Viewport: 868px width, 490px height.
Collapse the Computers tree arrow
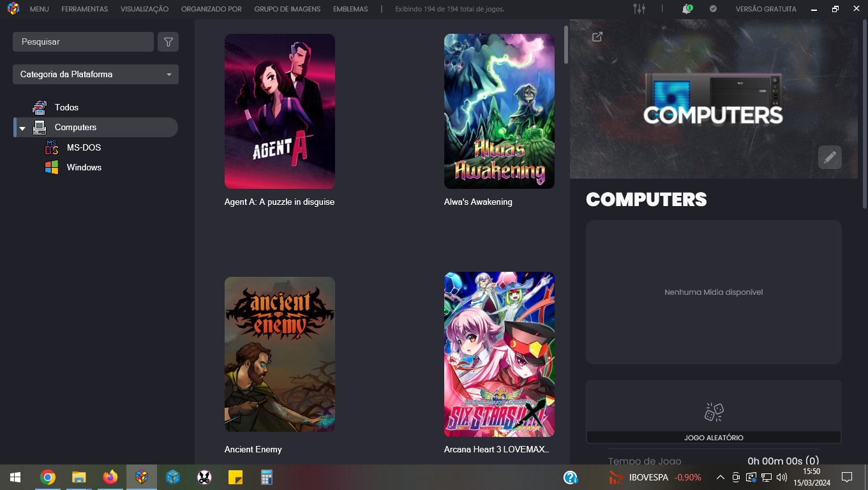point(22,128)
